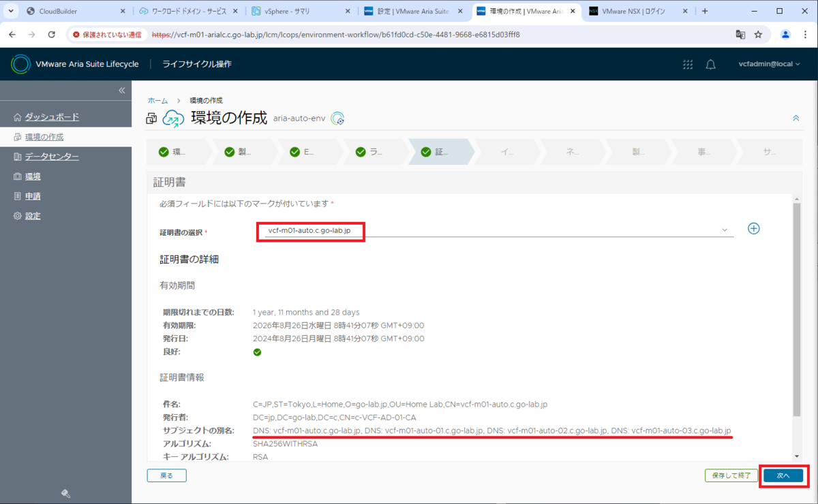Image resolution: width=818 pixels, height=504 pixels.
Task: Reload the page with the refresh icon
Action: click(52, 34)
